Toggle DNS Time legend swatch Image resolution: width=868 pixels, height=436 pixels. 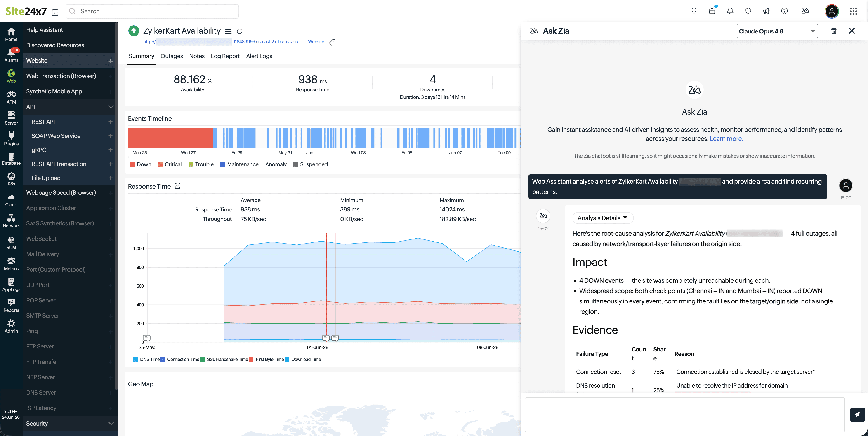[135, 360]
